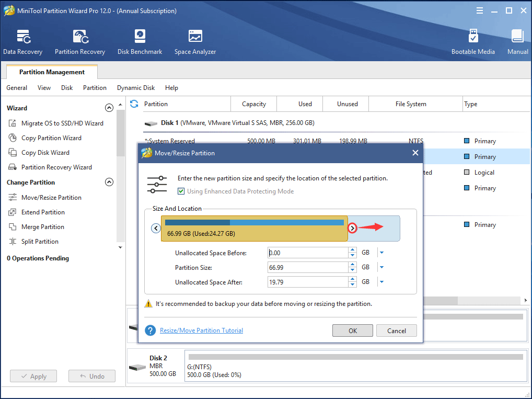Viewport: 532px width, 399px height.
Task: Click inside the Unallocated Space Before field
Action: [x=308, y=252]
